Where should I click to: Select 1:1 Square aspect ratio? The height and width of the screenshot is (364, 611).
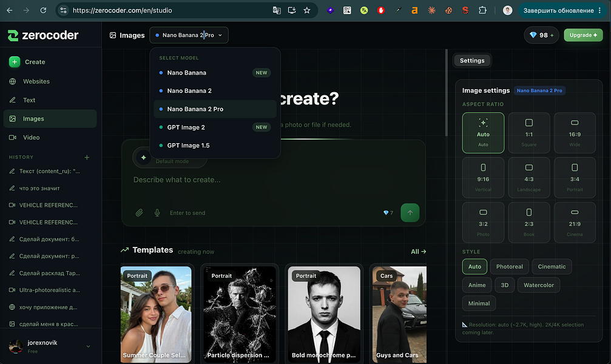[x=528, y=133]
